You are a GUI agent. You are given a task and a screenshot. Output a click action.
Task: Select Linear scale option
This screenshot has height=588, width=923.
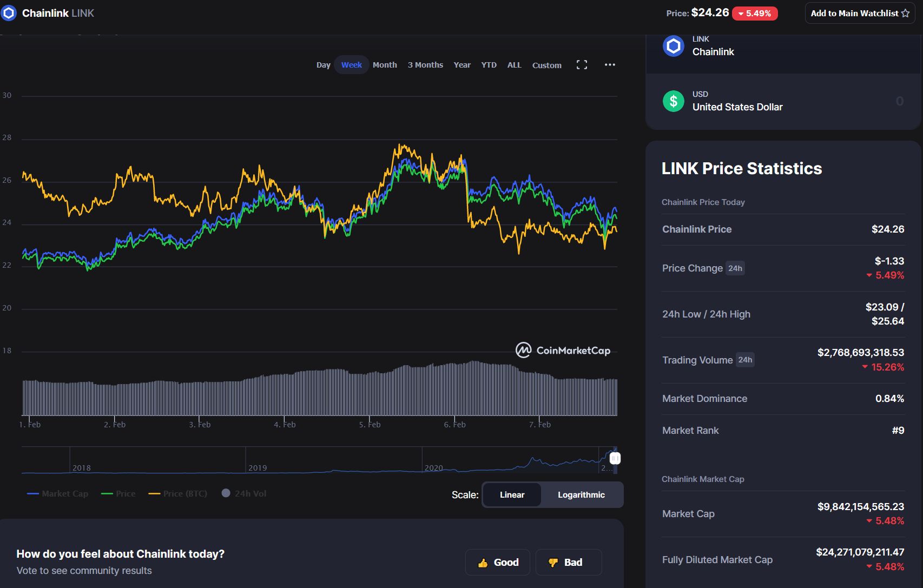[512, 495]
